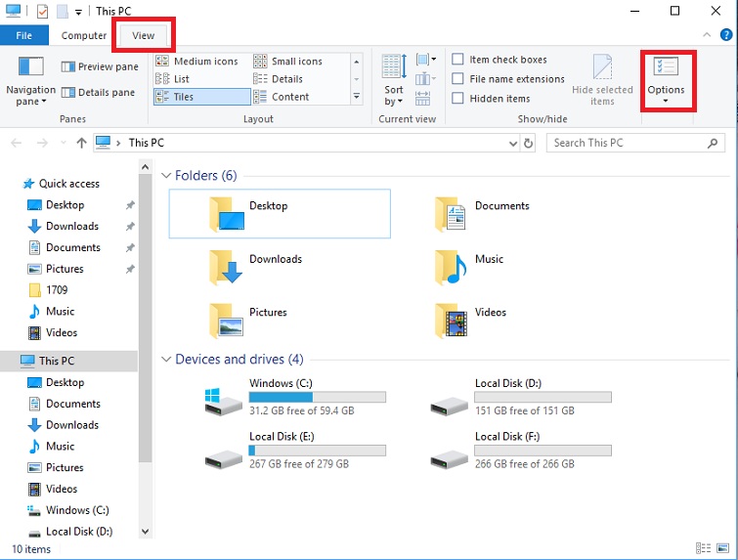The height and width of the screenshot is (560, 738).
Task: Collapse the Folders (6) group
Action: 165,176
